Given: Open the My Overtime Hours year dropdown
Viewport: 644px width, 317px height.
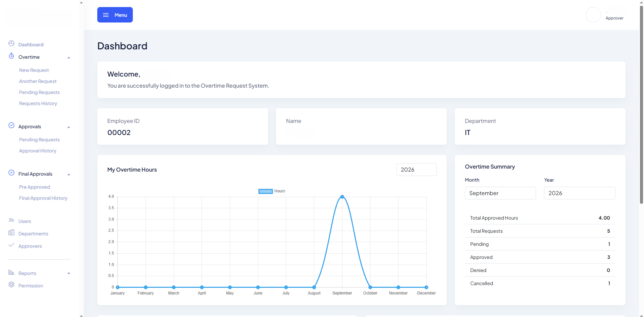Looking at the screenshot, I should (x=416, y=170).
